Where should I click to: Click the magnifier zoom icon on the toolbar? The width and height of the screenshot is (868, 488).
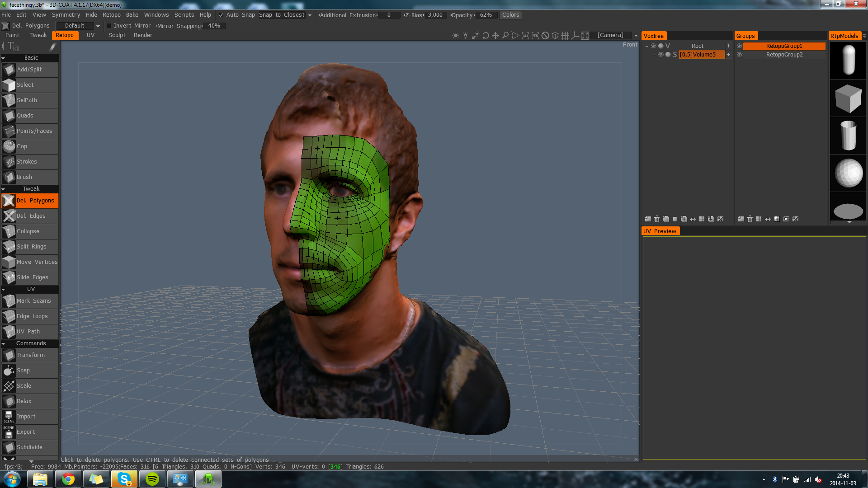(x=505, y=35)
